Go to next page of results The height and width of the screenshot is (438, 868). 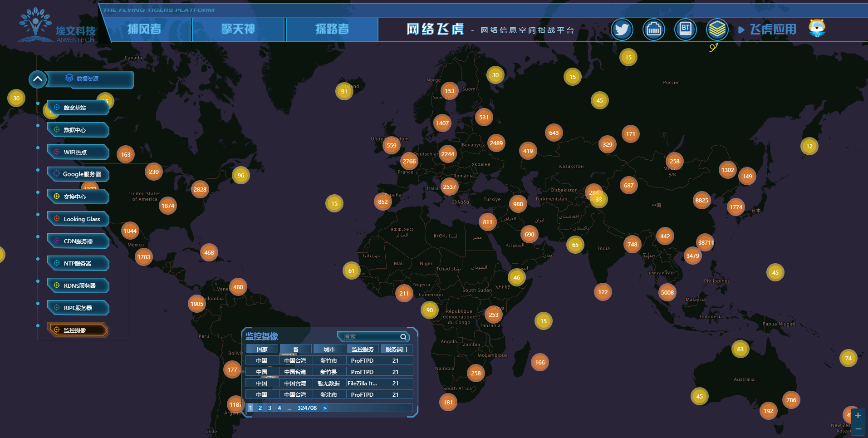click(325, 408)
